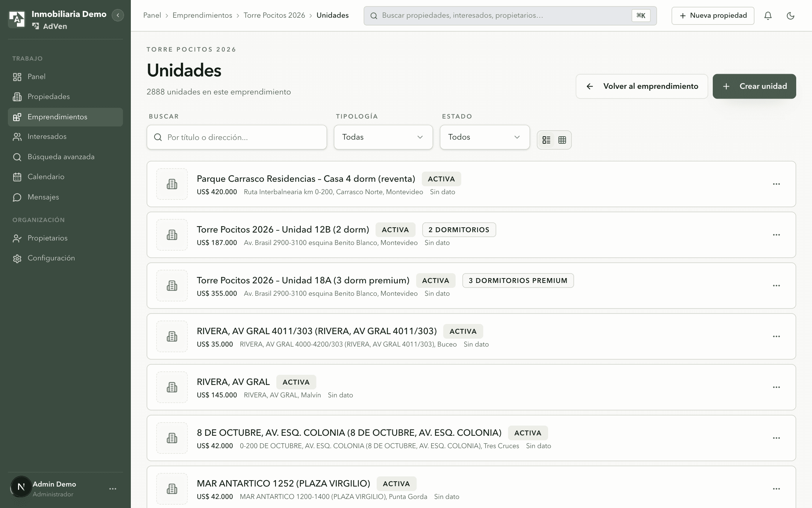The width and height of the screenshot is (812, 508).
Task: Go to Panel in the sidebar
Action: tap(65, 77)
